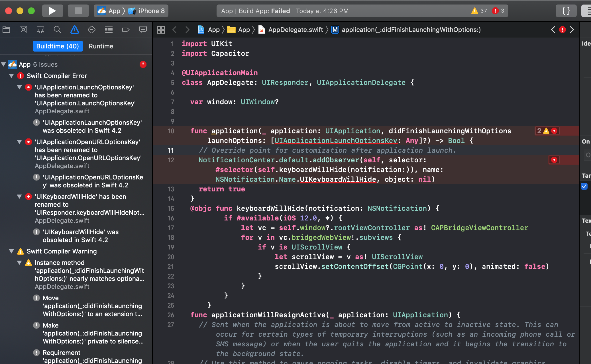
Task: Open the related items grid menu
Action: coord(161,30)
